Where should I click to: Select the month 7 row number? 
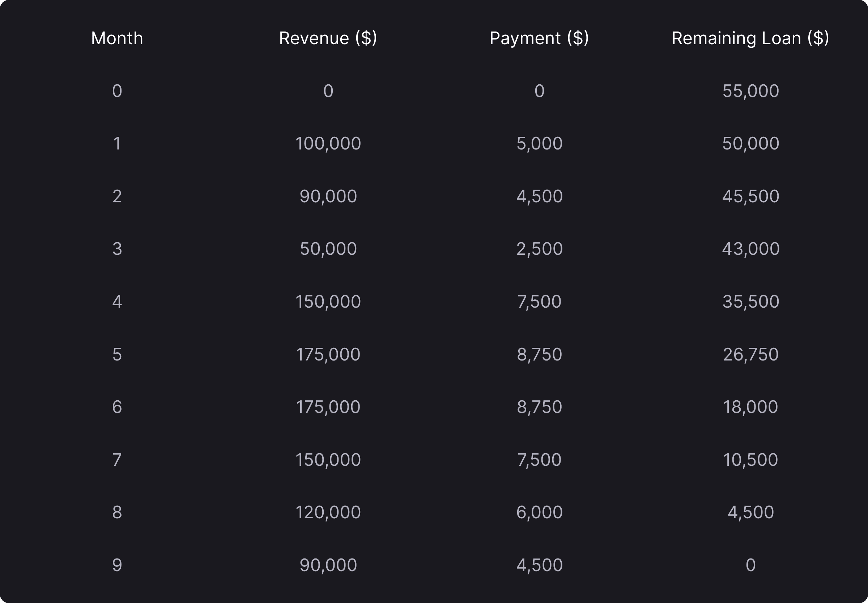pyautogui.click(x=117, y=460)
